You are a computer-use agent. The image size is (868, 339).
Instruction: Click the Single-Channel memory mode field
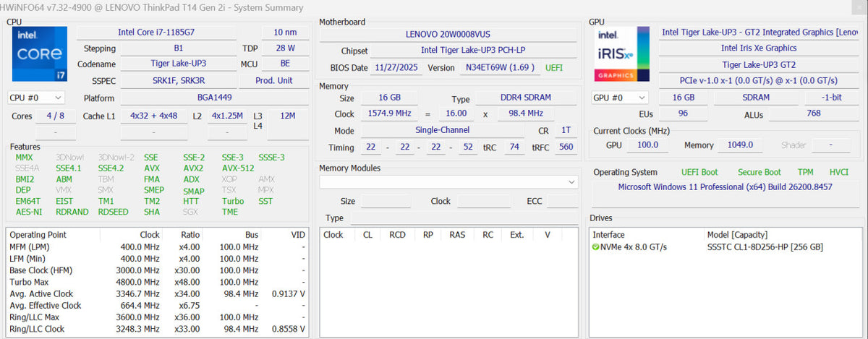click(442, 131)
